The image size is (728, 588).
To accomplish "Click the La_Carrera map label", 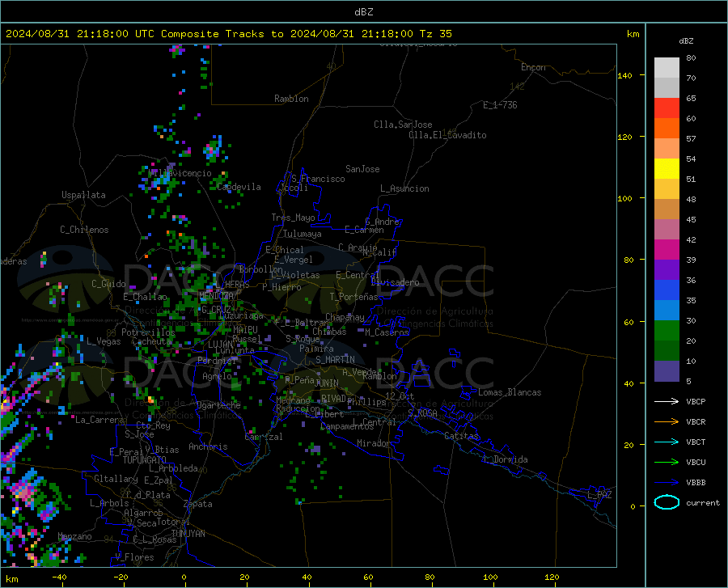I will pos(99,420).
